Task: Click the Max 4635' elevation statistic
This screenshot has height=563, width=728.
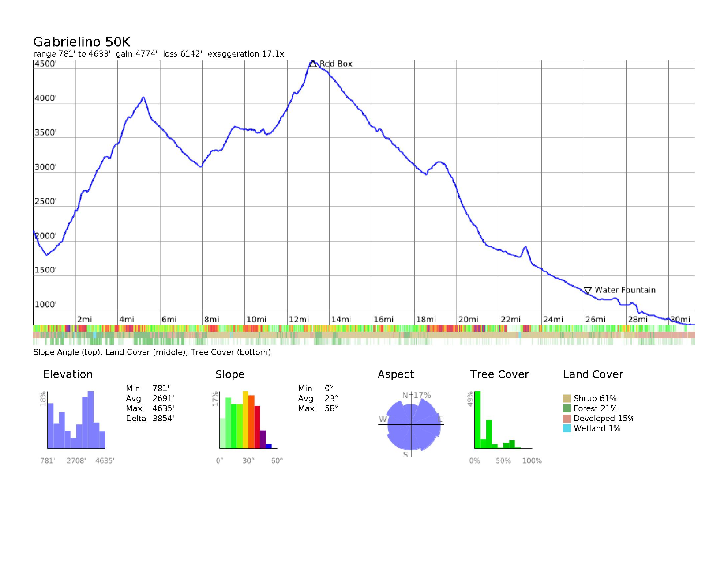Action: [x=150, y=408]
